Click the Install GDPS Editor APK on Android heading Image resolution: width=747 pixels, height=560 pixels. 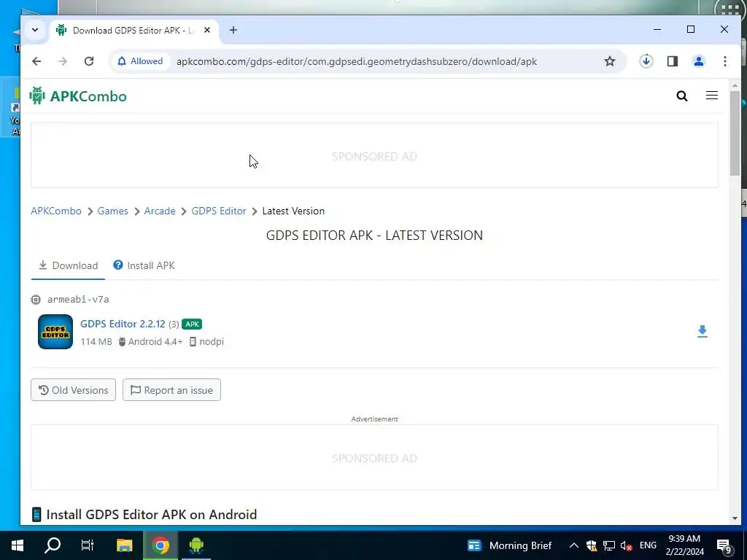[152, 515]
